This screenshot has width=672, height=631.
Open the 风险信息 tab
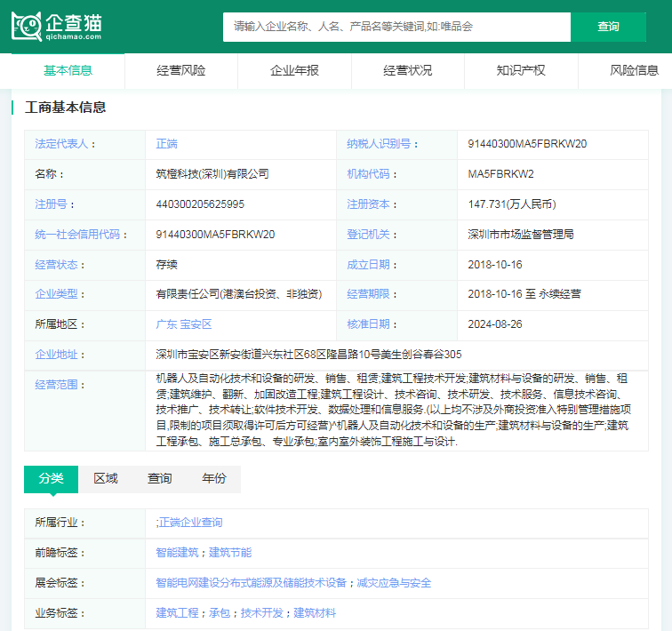[634, 70]
